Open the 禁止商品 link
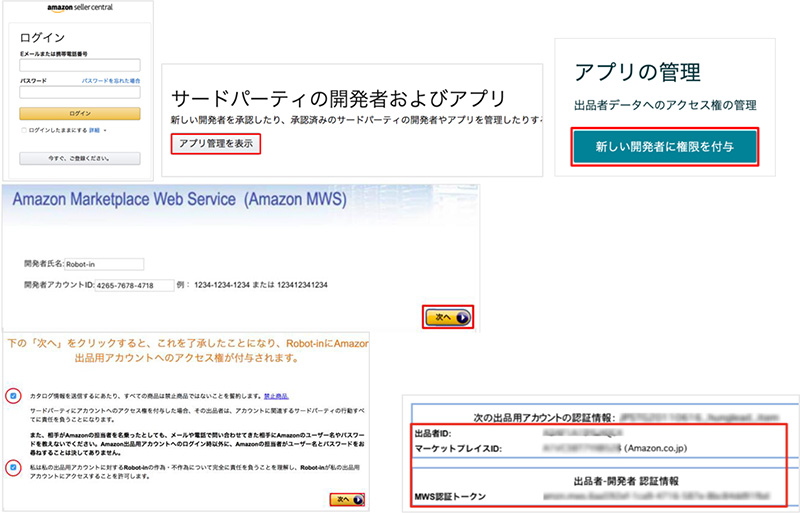 (276, 396)
